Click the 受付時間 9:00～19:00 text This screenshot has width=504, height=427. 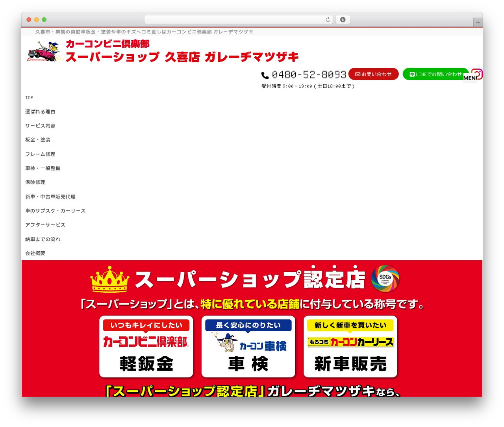click(x=308, y=86)
